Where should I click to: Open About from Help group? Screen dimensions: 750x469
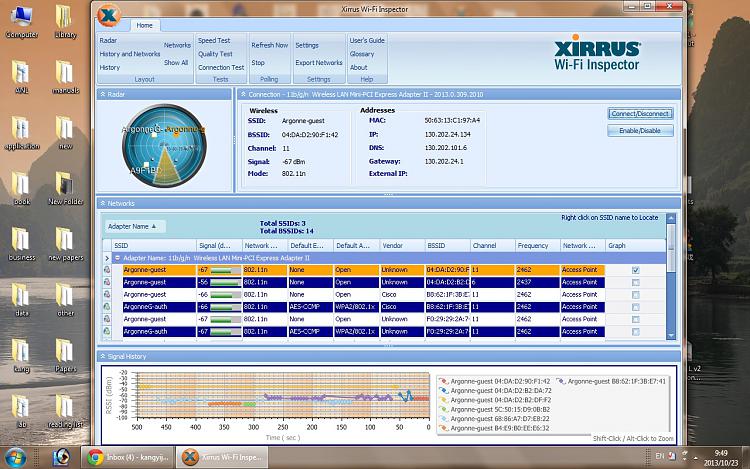358,67
